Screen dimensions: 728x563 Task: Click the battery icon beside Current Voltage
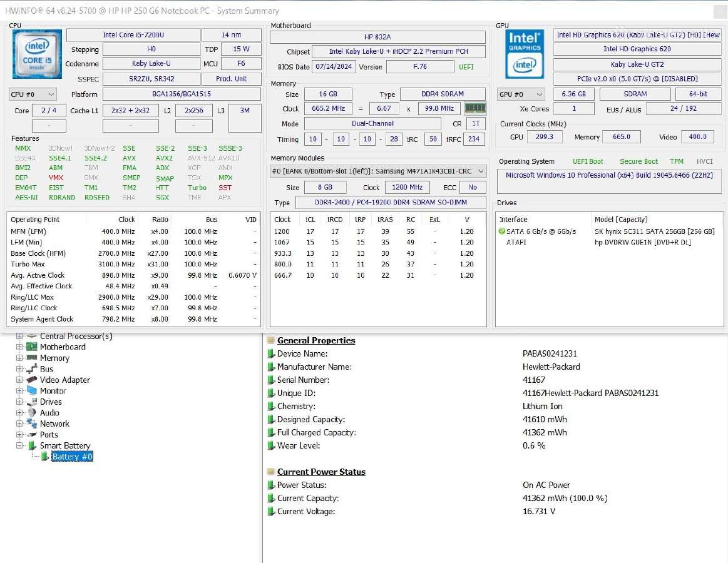click(271, 512)
